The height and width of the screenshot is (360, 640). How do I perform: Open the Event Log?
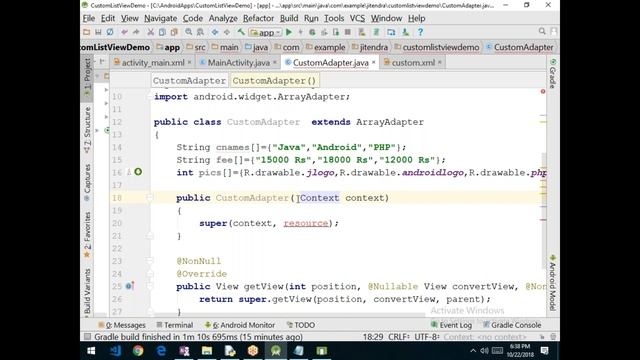point(451,325)
